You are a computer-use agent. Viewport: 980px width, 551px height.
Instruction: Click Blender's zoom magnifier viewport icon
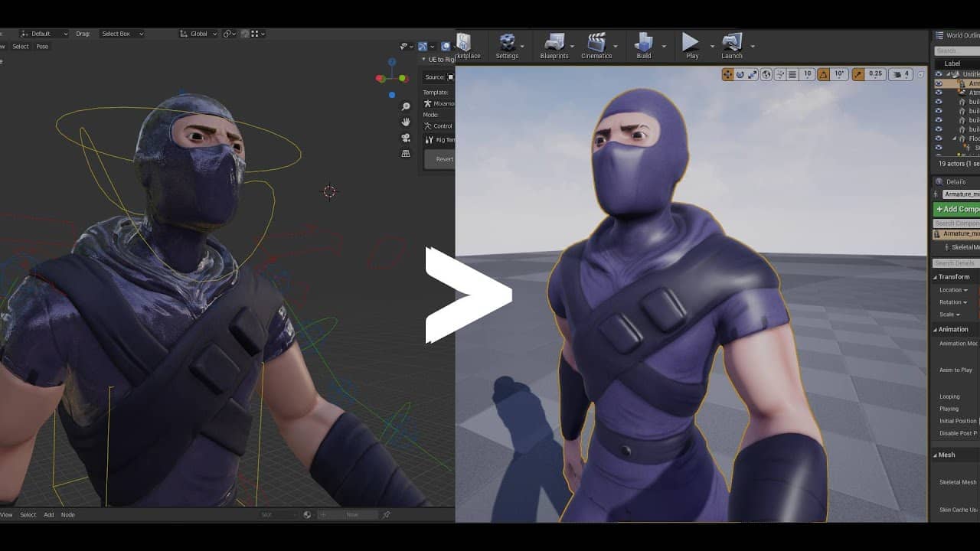pos(406,106)
